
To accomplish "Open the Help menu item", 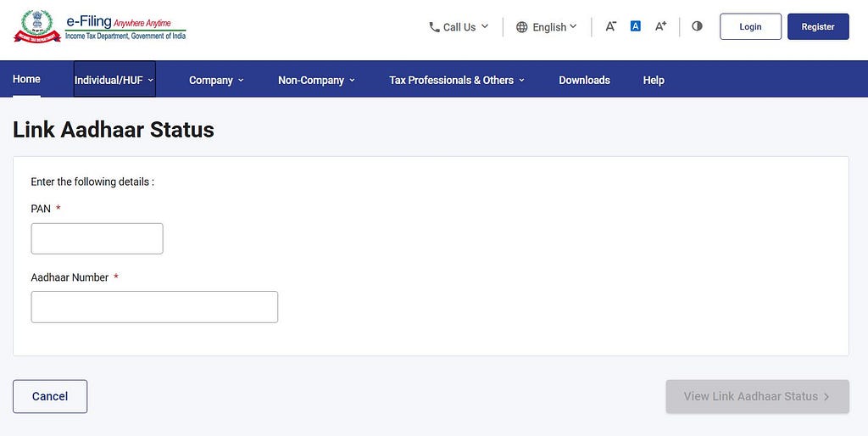I will (654, 81).
